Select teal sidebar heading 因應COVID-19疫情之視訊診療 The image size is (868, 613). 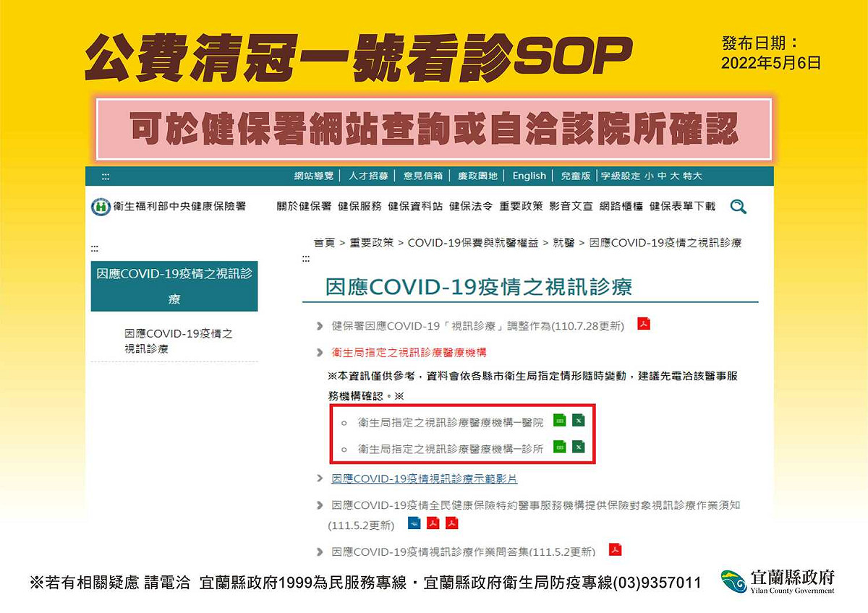coord(174,286)
